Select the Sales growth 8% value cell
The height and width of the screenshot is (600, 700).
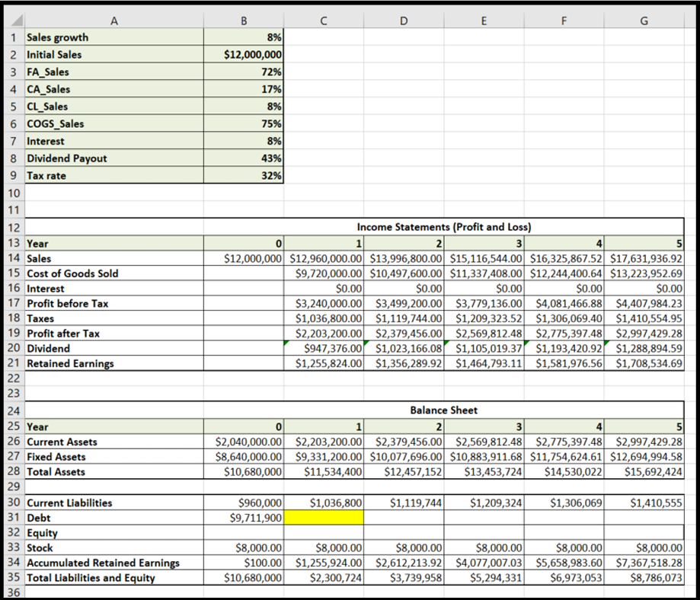pyautogui.click(x=244, y=37)
